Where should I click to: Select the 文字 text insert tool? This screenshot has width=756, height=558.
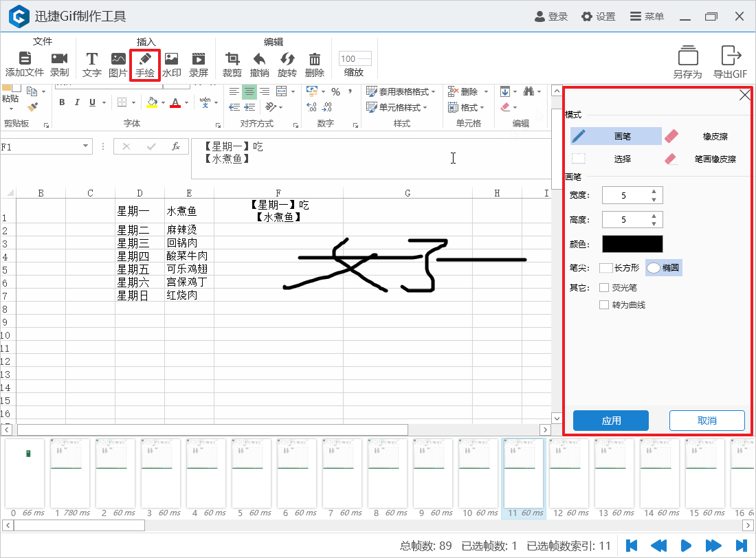91,60
